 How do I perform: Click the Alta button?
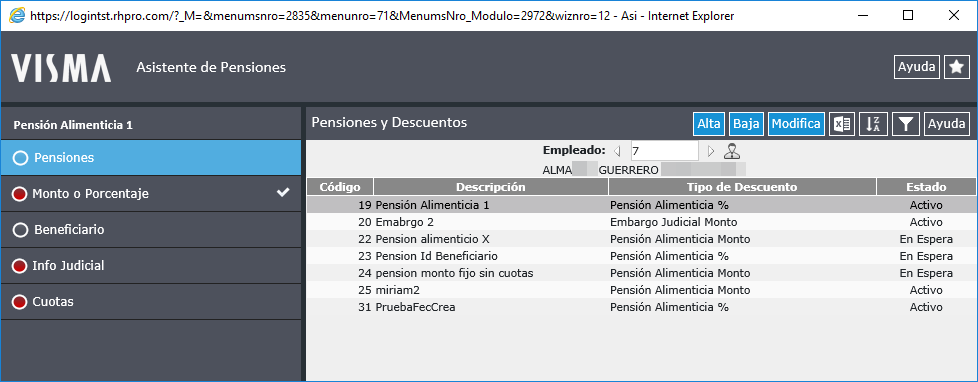(x=709, y=124)
